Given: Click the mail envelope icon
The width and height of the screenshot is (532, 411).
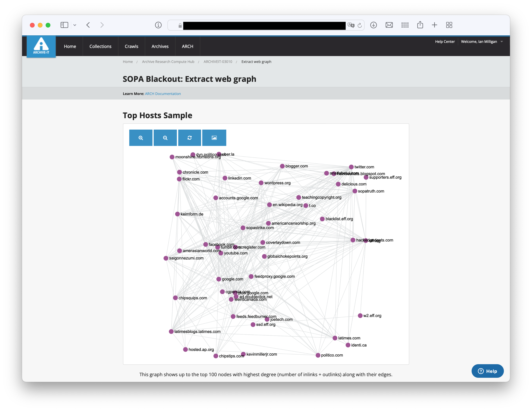Looking at the screenshot, I should 389,25.
